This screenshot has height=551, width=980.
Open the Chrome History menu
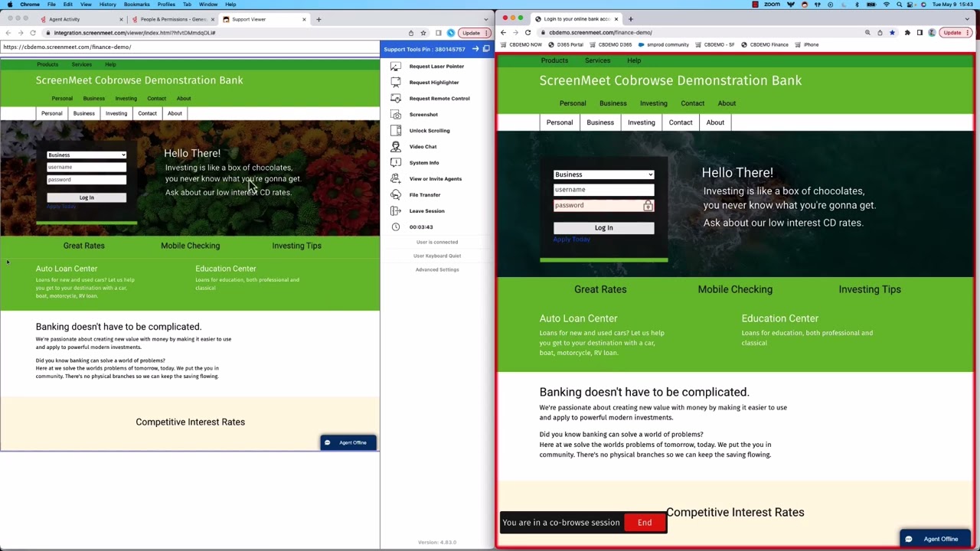click(x=107, y=5)
